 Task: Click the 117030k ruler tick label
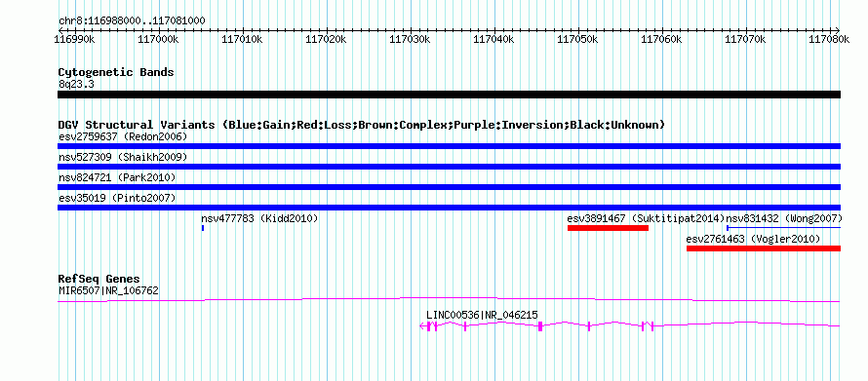pos(411,39)
